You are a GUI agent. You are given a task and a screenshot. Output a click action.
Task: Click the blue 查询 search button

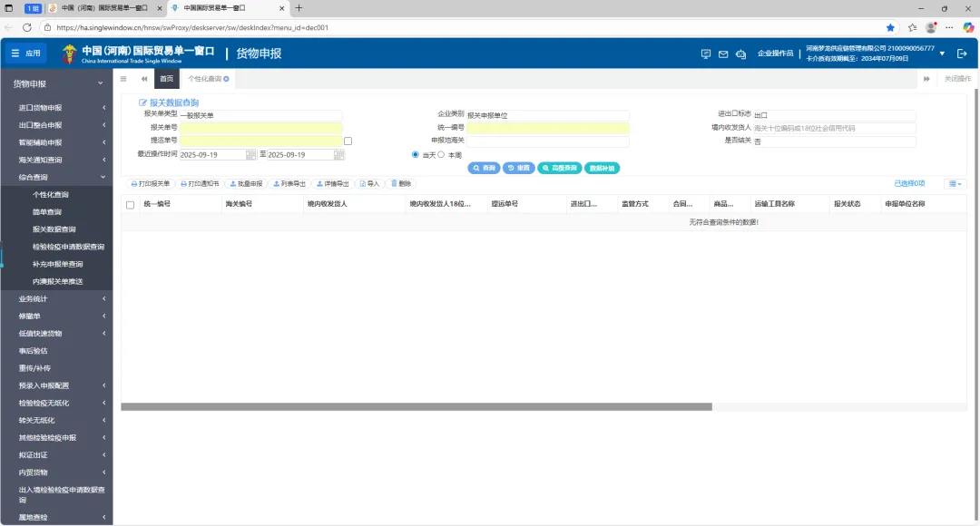484,168
